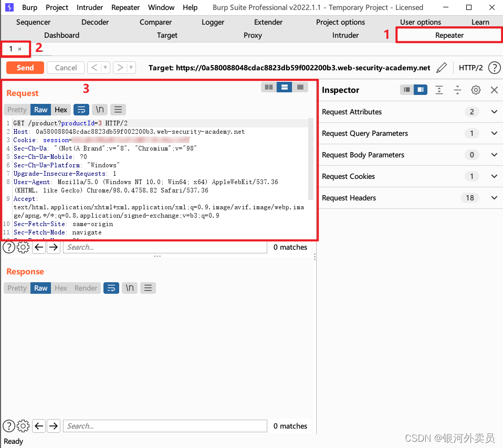Expand Request Query Parameters section
This screenshot has height=448, width=503.
coord(494,133)
